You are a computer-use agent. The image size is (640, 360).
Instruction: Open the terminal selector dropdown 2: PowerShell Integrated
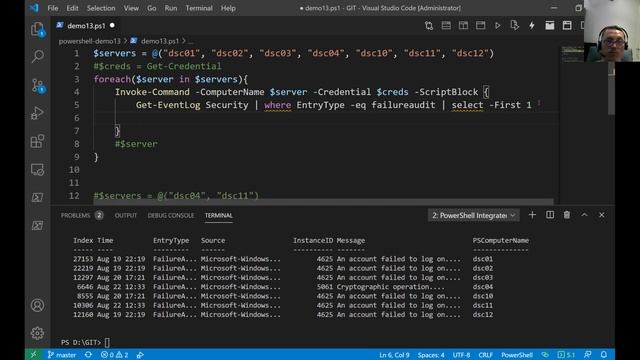click(x=473, y=215)
